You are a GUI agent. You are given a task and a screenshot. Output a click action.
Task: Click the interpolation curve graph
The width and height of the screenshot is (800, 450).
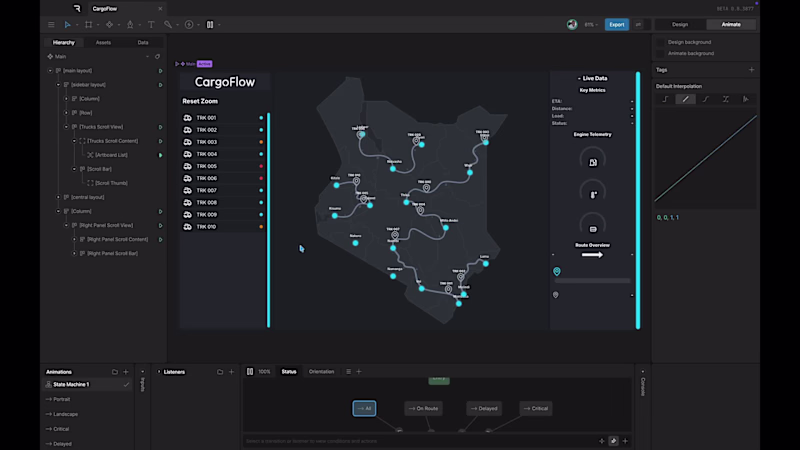click(x=706, y=158)
